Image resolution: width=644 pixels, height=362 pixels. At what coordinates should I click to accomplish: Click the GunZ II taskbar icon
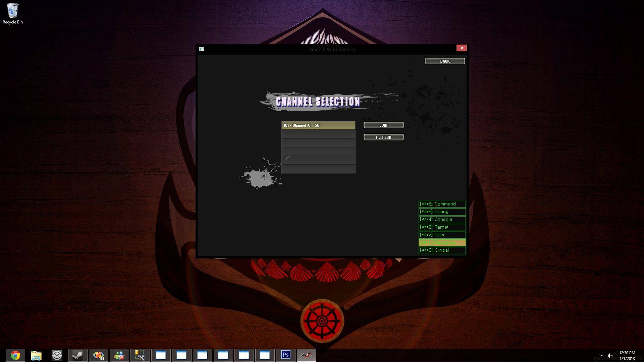pos(306,355)
